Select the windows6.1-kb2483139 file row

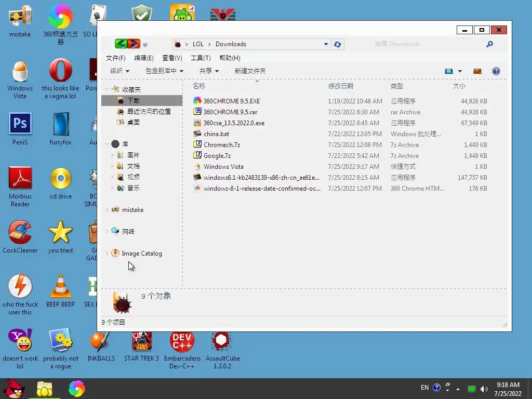[340, 178]
